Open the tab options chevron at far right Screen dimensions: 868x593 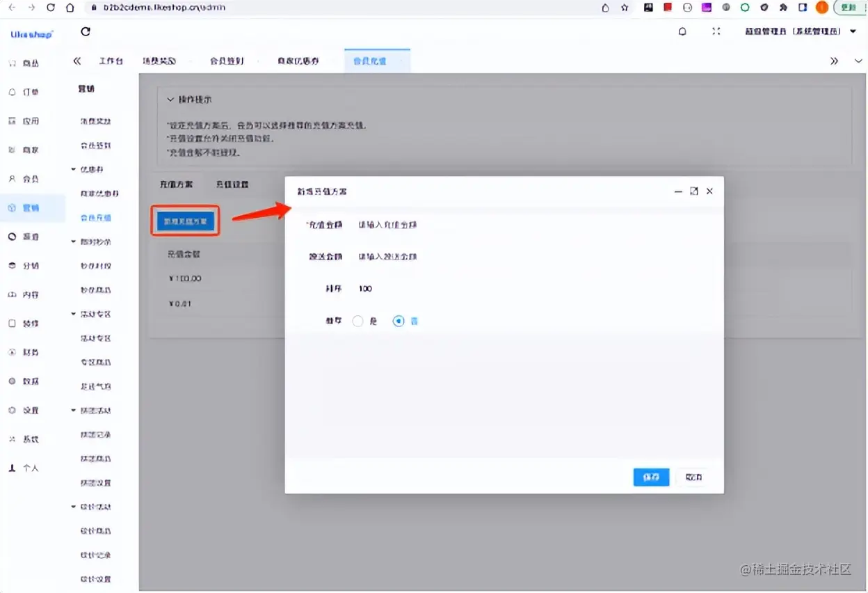click(x=858, y=61)
